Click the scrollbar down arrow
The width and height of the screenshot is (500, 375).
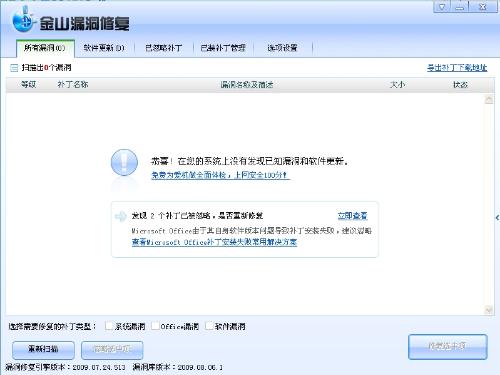click(x=489, y=310)
